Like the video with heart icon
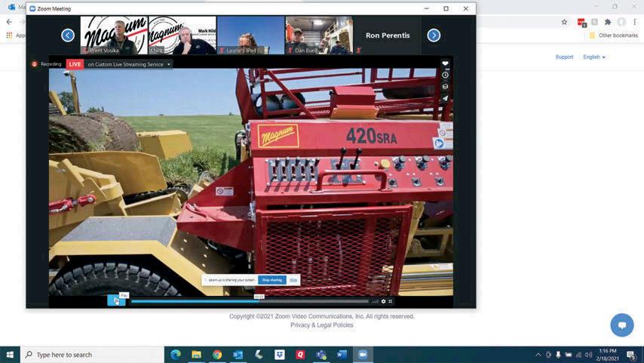This screenshot has height=363, width=644. (445, 63)
